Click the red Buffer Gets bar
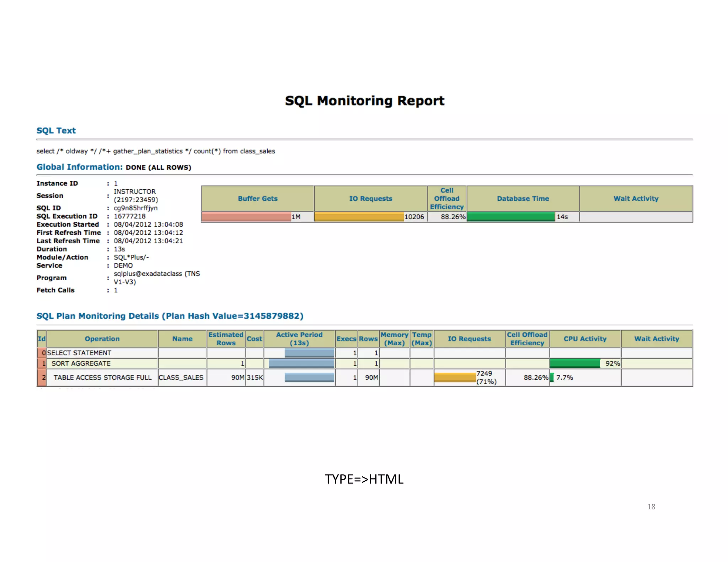This screenshot has width=728, height=562. pos(246,217)
